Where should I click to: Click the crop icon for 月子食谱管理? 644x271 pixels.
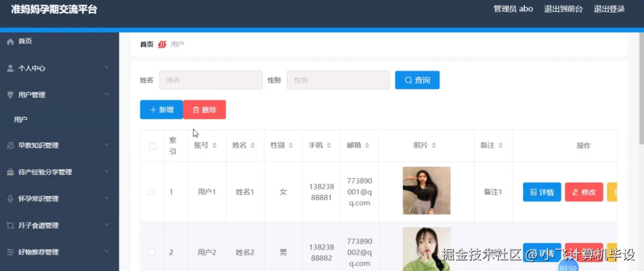tap(10, 225)
